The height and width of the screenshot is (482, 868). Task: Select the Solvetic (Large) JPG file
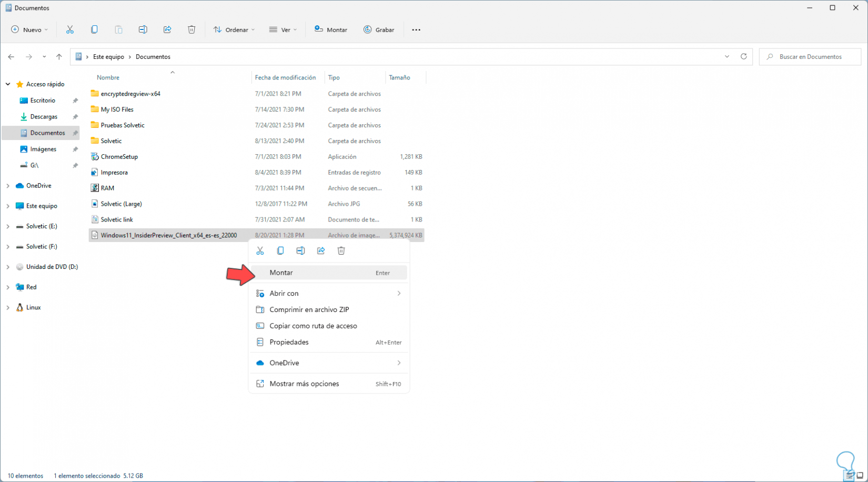point(122,204)
